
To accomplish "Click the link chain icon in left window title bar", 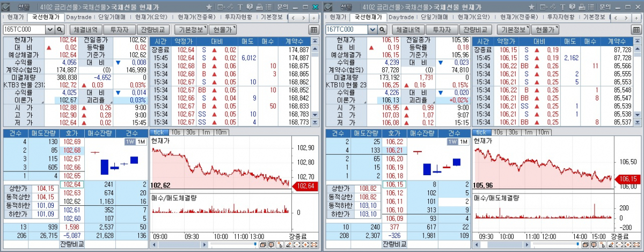I will pyautogui.click(x=231, y=7).
